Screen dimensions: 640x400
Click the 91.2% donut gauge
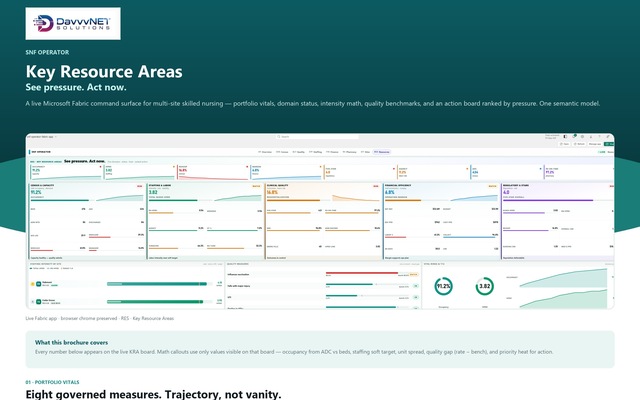443,286
